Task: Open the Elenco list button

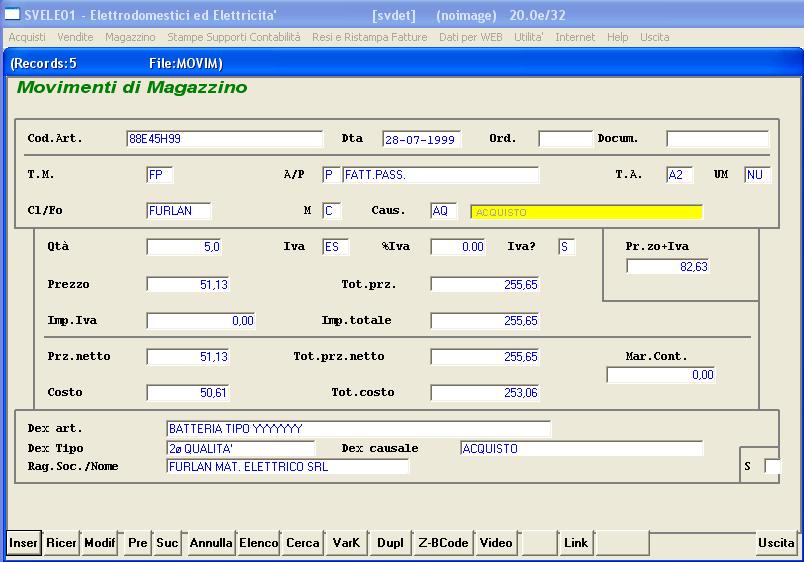Action: pyautogui.click(x=258, y=543)
